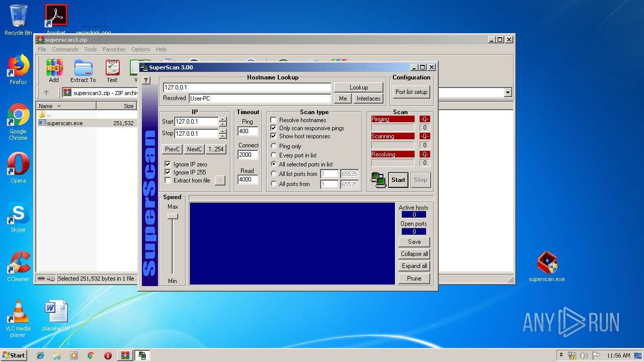644x362 pixels.
Task: Toggle Ignore IP zero checkbox
Action: tap(168, 164)
